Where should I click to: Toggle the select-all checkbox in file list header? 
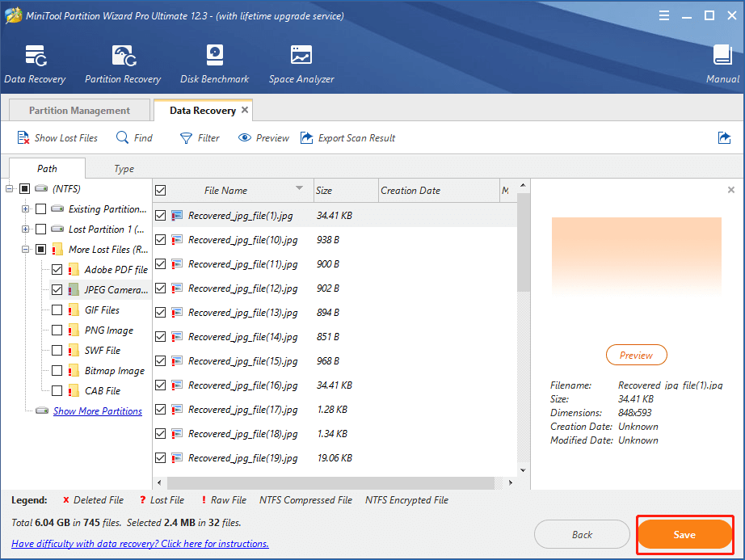pos(161,191)
